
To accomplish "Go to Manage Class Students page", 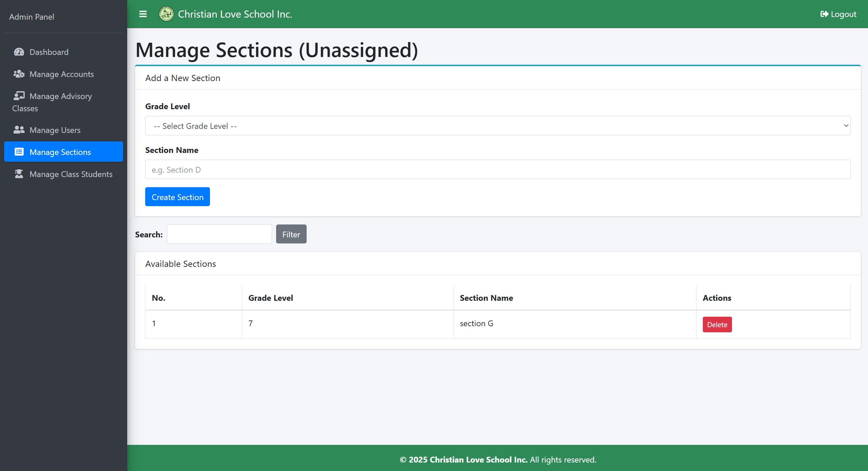I will (x=71, y=174).
